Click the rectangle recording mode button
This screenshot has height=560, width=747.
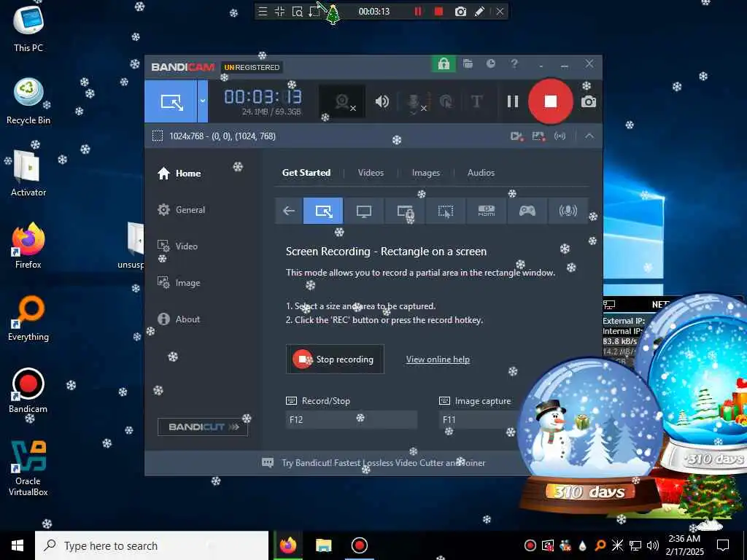[171, 101]
